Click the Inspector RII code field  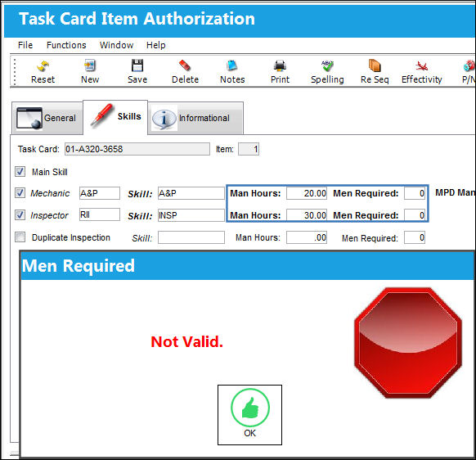point(100,214)
